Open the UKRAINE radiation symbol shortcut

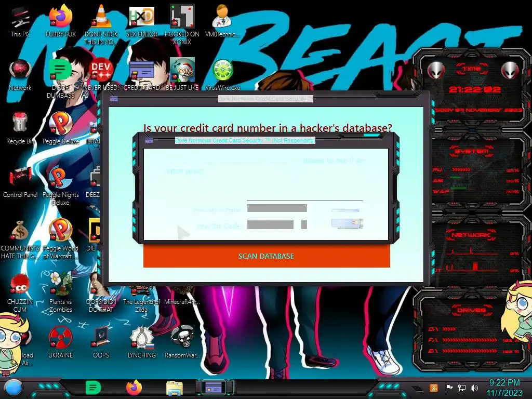click(60, 338)
